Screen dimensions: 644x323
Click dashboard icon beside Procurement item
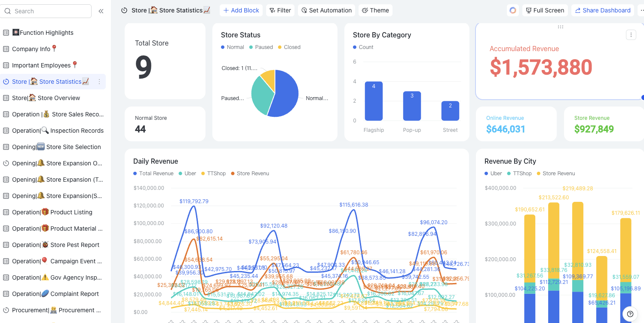coord(6,310)
